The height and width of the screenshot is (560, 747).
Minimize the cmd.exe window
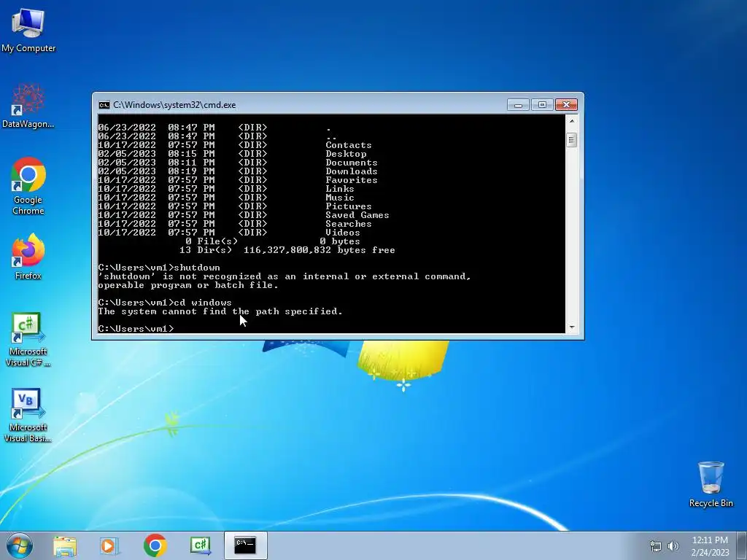pos(518,105)
